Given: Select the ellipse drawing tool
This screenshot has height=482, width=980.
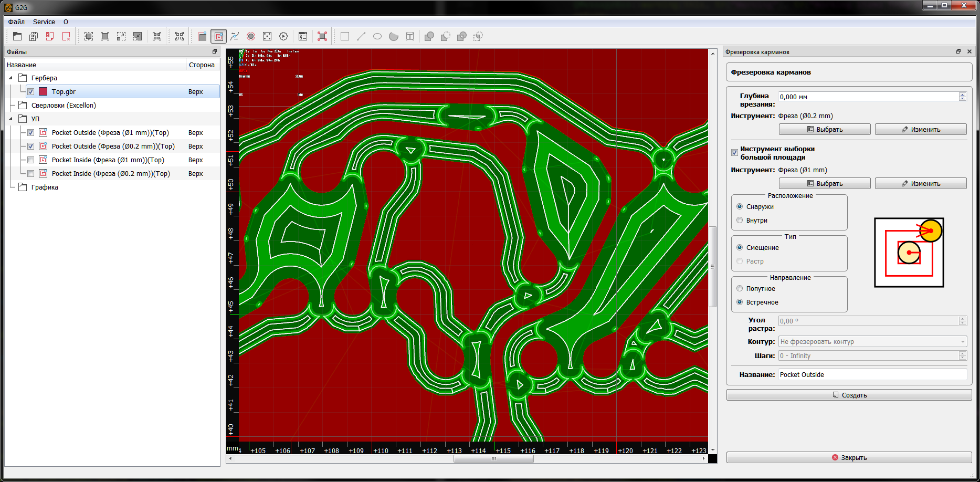Looking at the screenshot, I should coord(377,36).
